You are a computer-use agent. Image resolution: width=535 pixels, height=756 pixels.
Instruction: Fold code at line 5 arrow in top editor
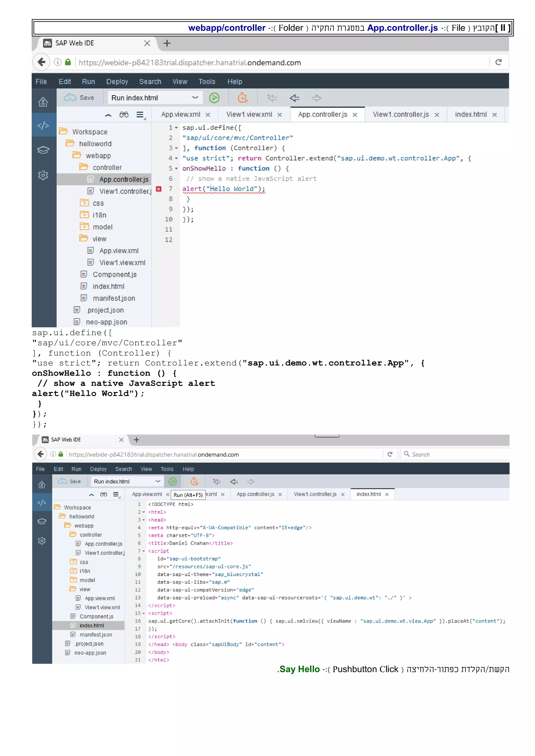pyautogui.click(x=177, y=169)
